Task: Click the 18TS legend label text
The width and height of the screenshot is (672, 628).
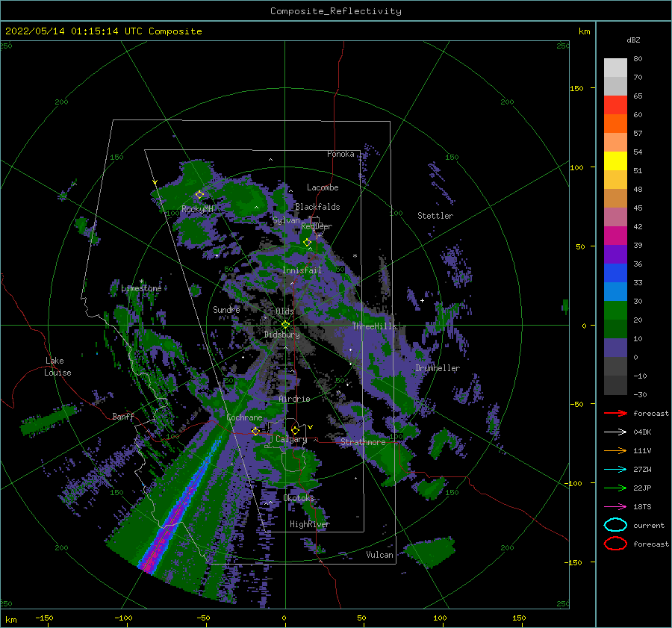Action: [x=642, y=507]
